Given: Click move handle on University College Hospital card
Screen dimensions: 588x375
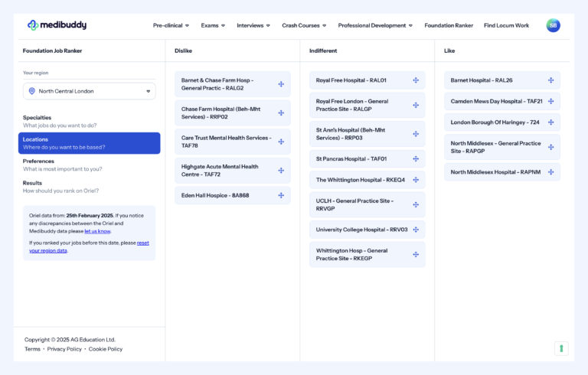Looking at the screenshot, I should click(x=416, y=230).
